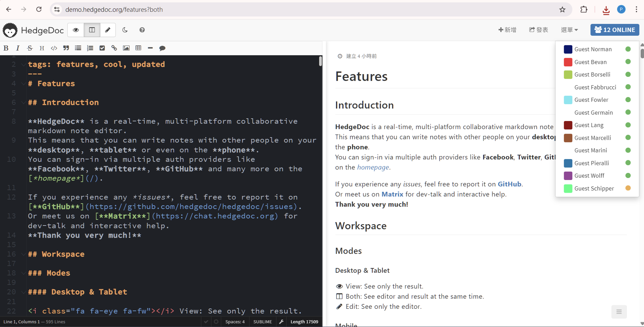Click the 新增 new note item
The width and height of the screenshot is (644, 327).
507,30
